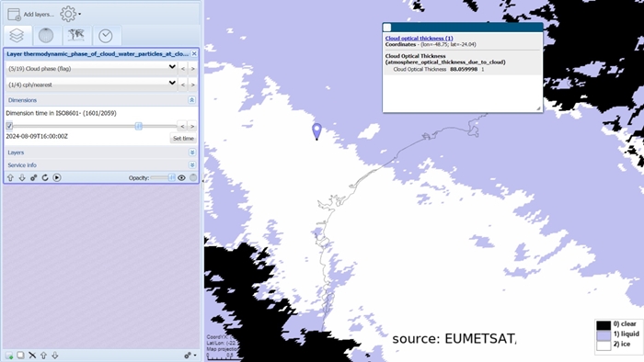Open the cph/nearest style dropdown

pyautogui.click(x=92, y=85)
